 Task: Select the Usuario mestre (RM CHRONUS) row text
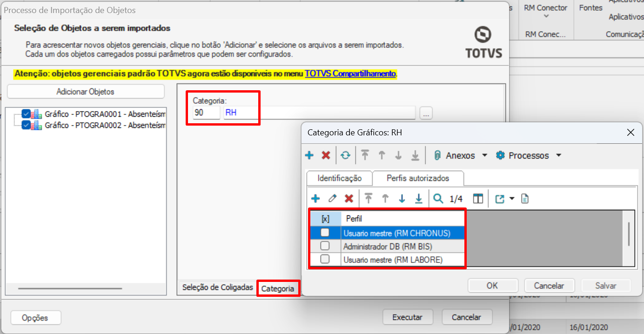[396, 233]
